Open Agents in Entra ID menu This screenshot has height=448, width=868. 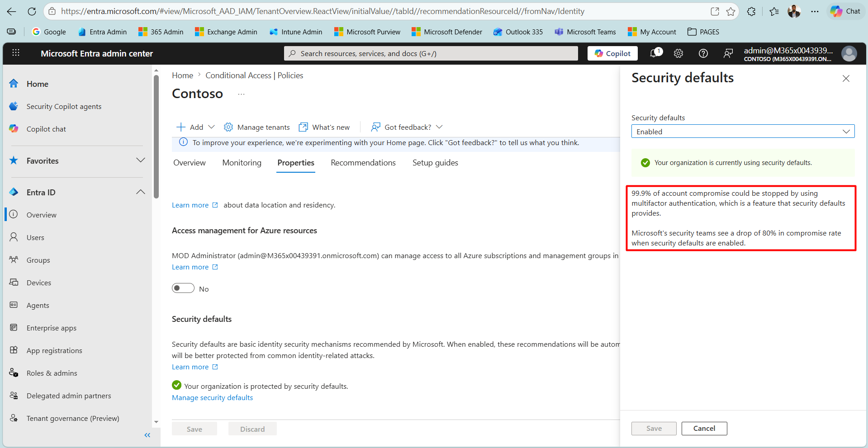(x=38, y=305)
